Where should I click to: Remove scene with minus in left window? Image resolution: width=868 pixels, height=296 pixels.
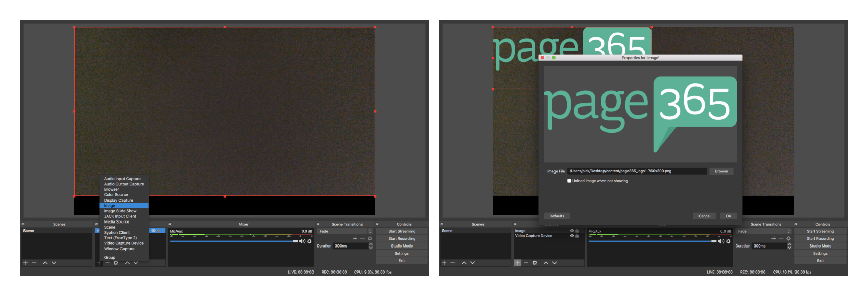[34, 263]
